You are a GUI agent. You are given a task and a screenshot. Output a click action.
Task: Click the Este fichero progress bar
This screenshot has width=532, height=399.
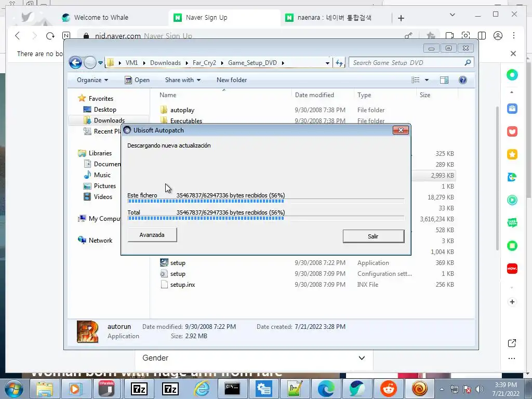(265, 201)
